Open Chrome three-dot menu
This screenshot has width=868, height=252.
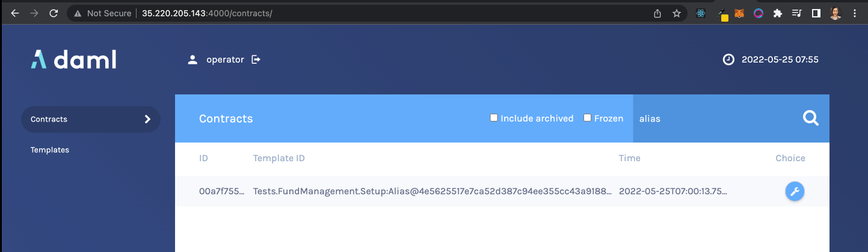[855, 13]
